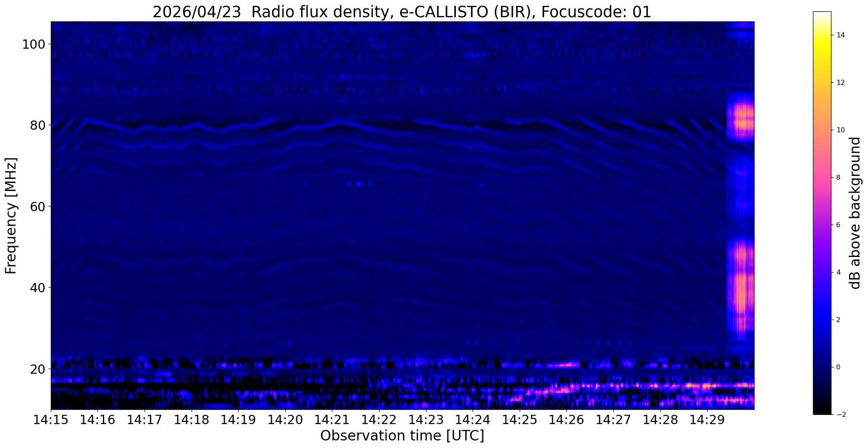This screenshot has height=448, width=868.
Task: Click the 20 MHz frequency tick label
Action: pos(37,369)
